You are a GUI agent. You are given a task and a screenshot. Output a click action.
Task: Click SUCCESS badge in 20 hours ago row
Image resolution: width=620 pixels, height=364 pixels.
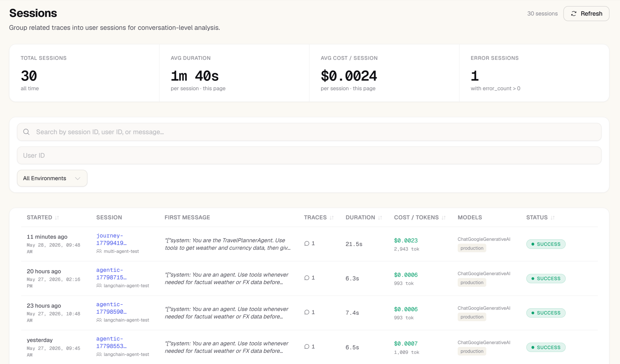coord(546,278)
